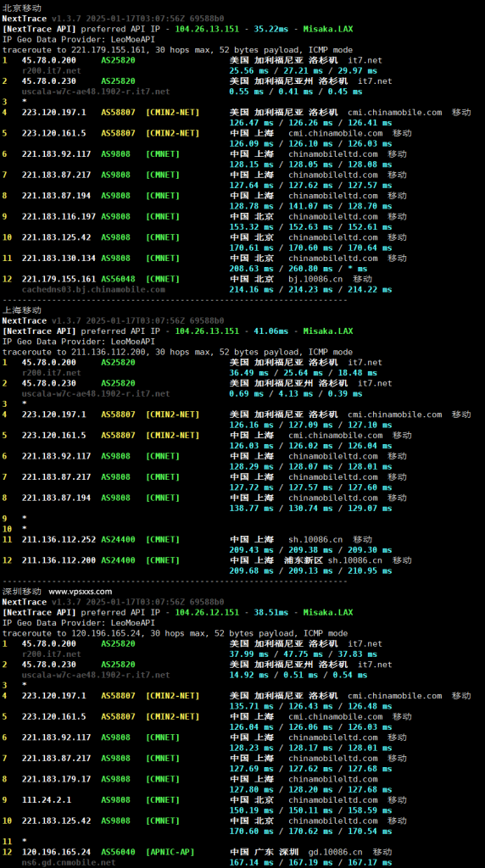
Task: Click the 北京移动 section heading
Action: [21, 8]
